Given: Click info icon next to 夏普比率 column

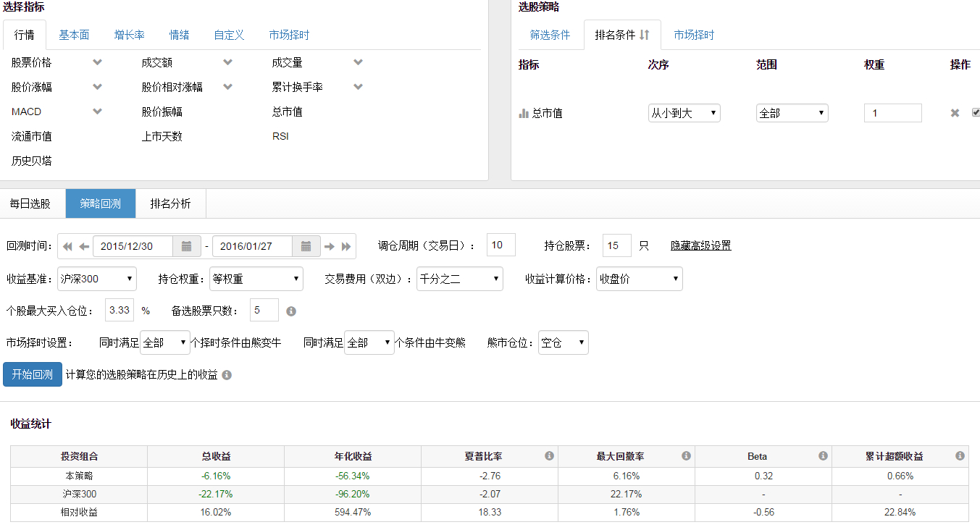Looking at the screenshot, I should [x=549, y=456].
